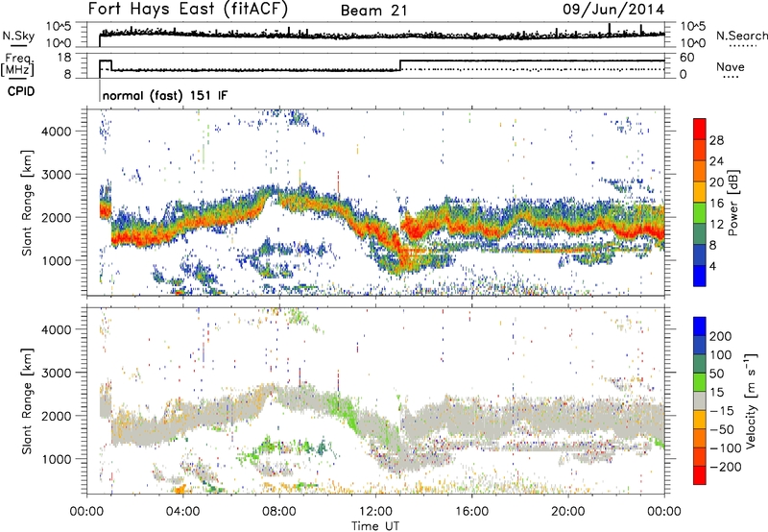Click '60' on the Nave axis

(686, 58)
